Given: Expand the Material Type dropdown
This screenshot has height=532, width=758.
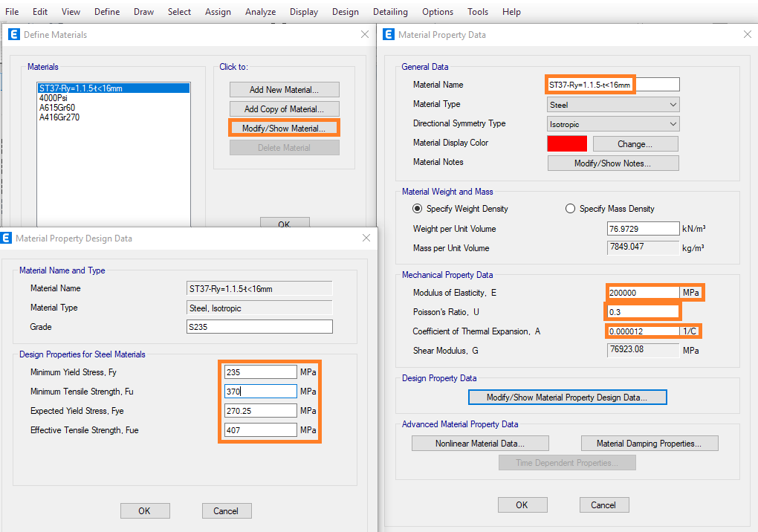Looking at the screenshot, I should (613, 104).
